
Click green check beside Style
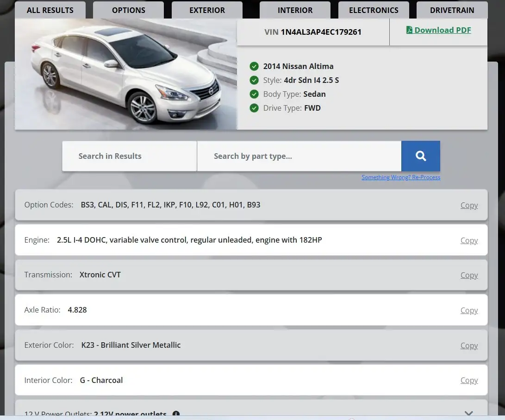tap(254, 80)
